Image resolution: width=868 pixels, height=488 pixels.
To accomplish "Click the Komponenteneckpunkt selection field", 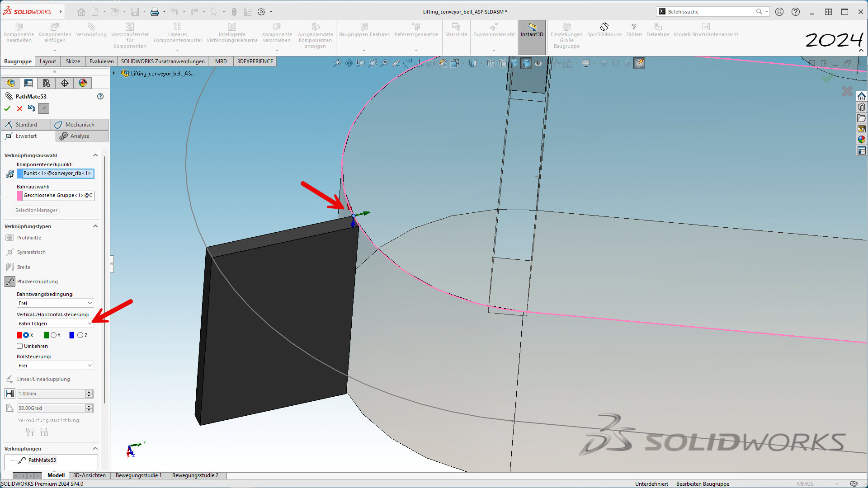I will coord(58,174).
